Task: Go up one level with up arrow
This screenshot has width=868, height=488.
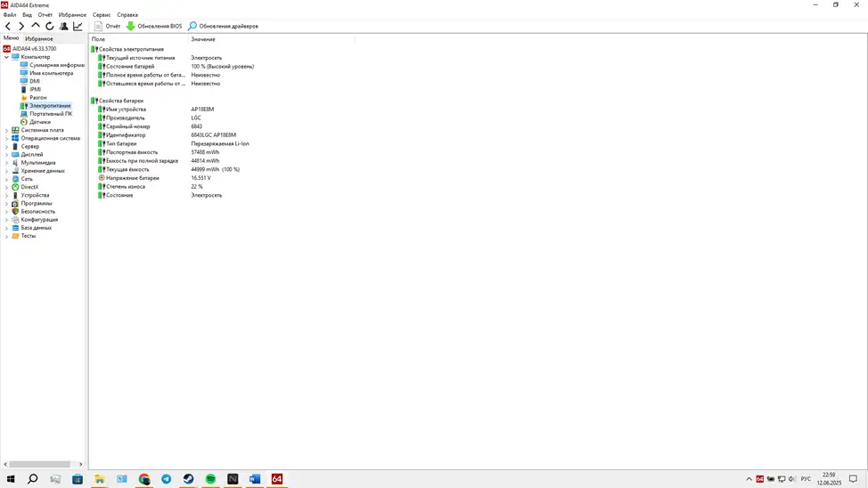Action: (x=36, y=26)
